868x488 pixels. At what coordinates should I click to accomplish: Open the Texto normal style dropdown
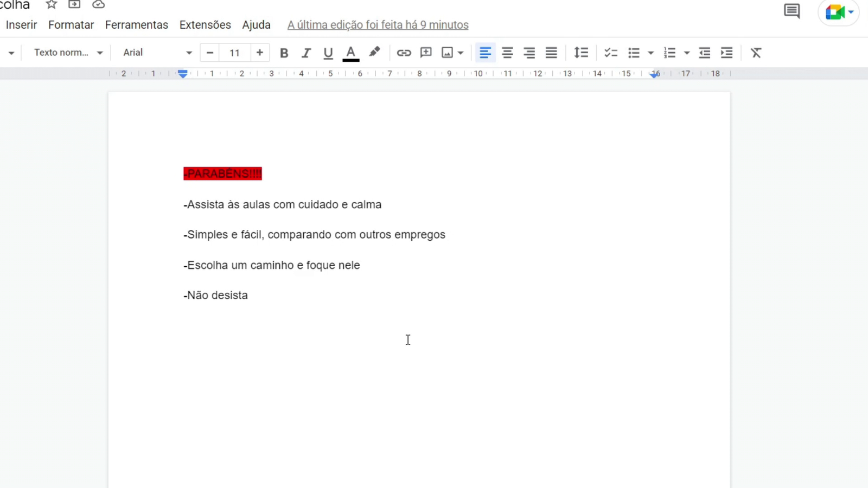point(68,53)
